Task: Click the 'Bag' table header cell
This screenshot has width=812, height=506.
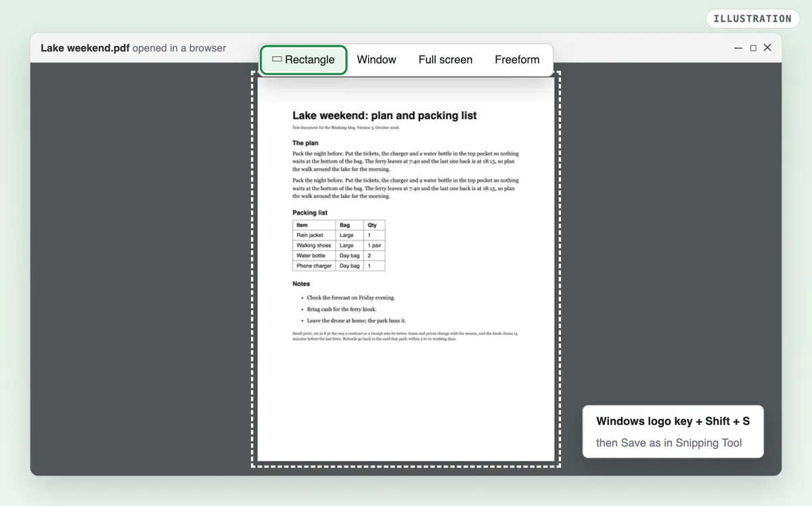Action: (350, 225)
